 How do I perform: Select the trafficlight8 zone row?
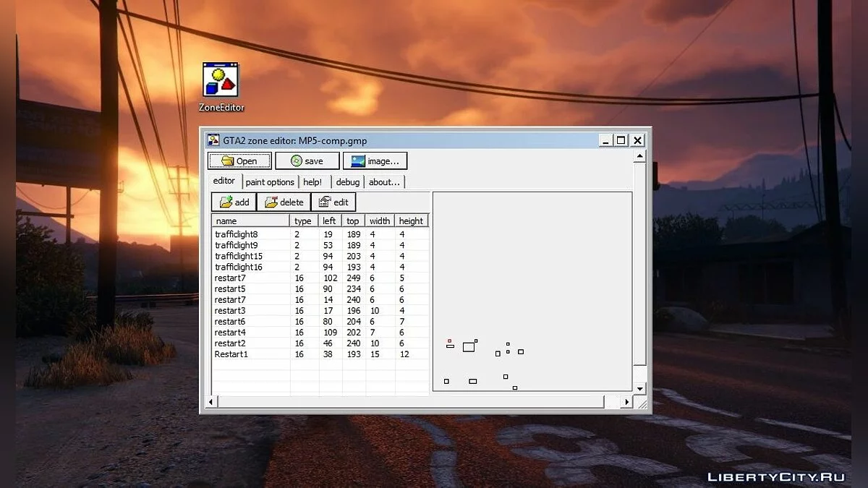320,234
